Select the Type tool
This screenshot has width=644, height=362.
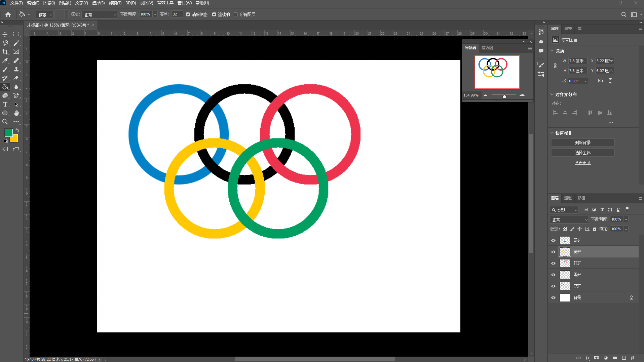click(5, 105)
